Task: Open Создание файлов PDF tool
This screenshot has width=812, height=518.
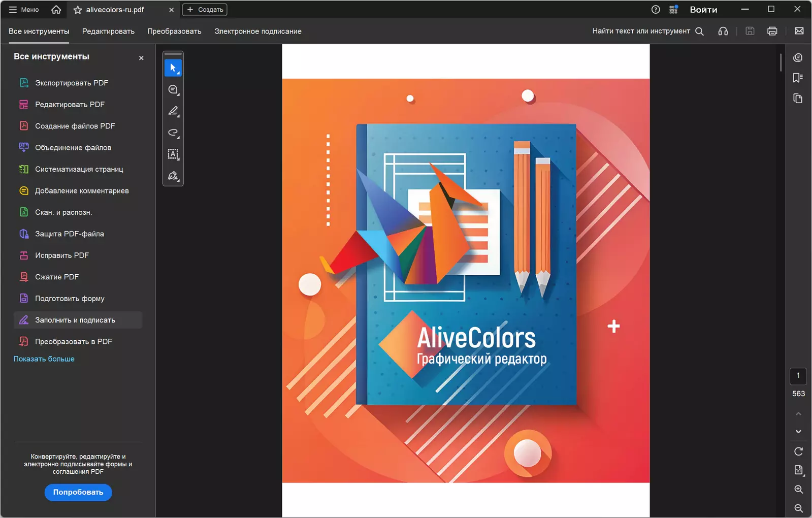Action: [78, 126]
